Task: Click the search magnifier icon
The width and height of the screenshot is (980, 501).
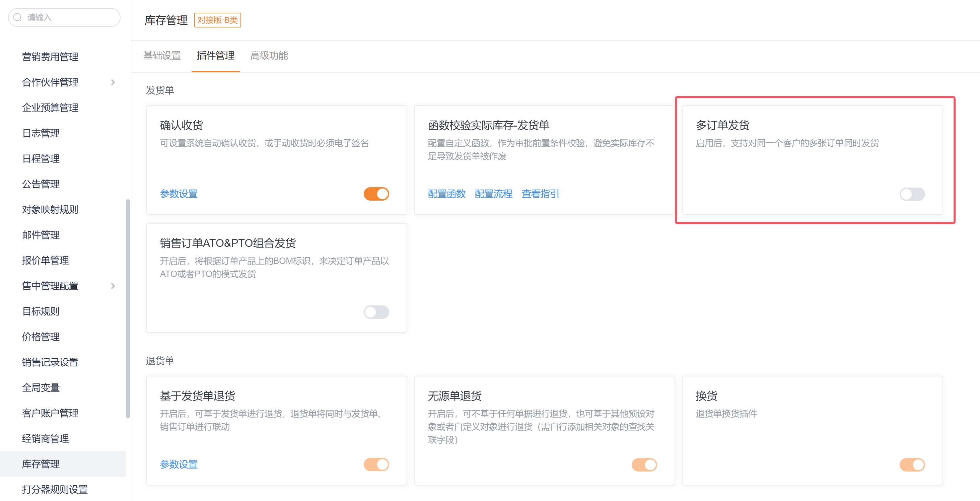Action: [x=17, y=17]
